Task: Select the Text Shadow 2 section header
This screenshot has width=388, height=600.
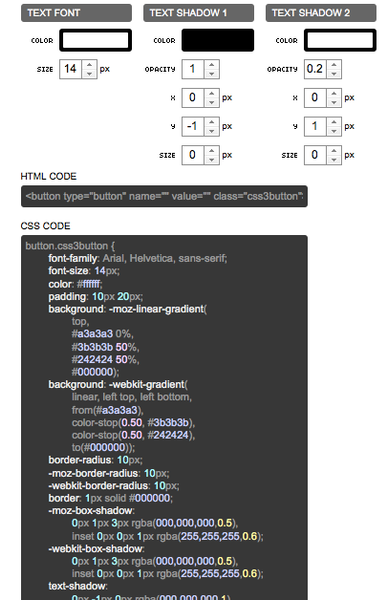Action: (x=321, y=13)
